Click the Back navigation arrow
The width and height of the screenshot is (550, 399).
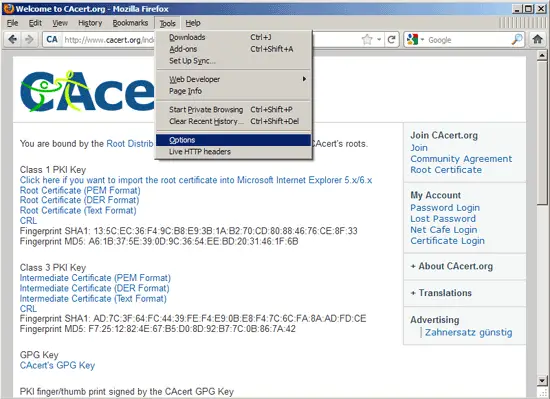[13, 39]
